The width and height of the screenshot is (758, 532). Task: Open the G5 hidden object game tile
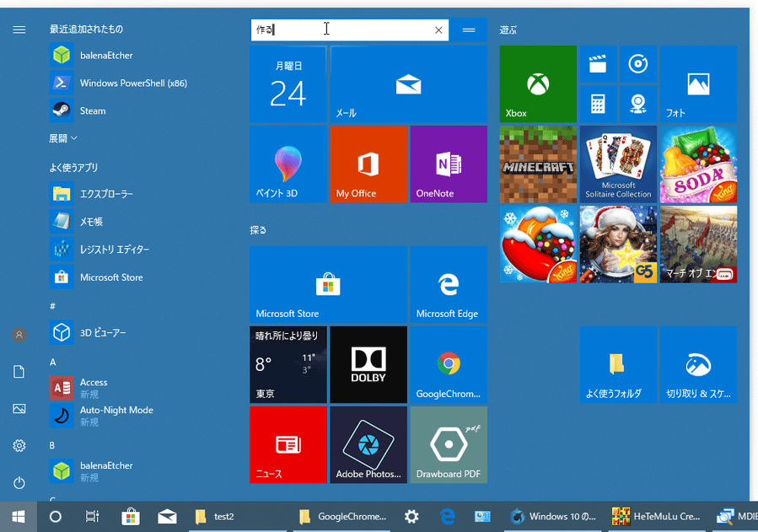tap(618, 245)
